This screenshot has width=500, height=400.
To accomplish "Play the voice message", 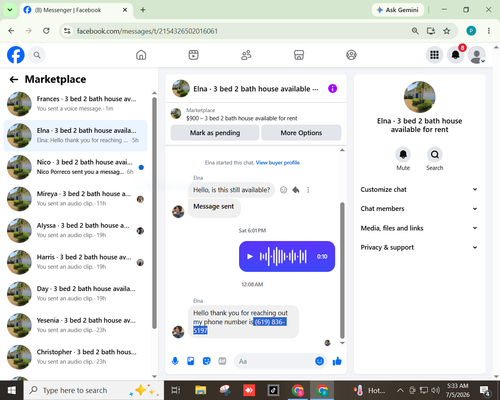I will click(x=249, y=256).
